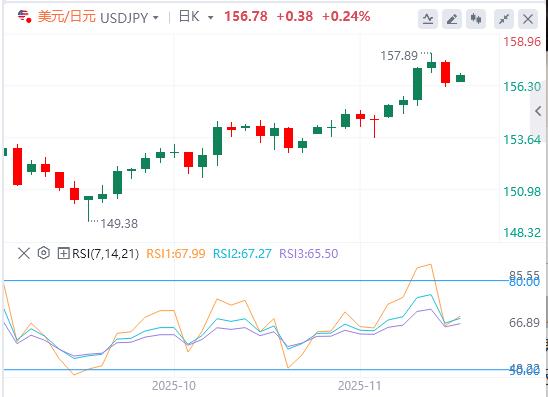Select the tall green candle below 157.89
548x397 pixels.
coord(417,86)
